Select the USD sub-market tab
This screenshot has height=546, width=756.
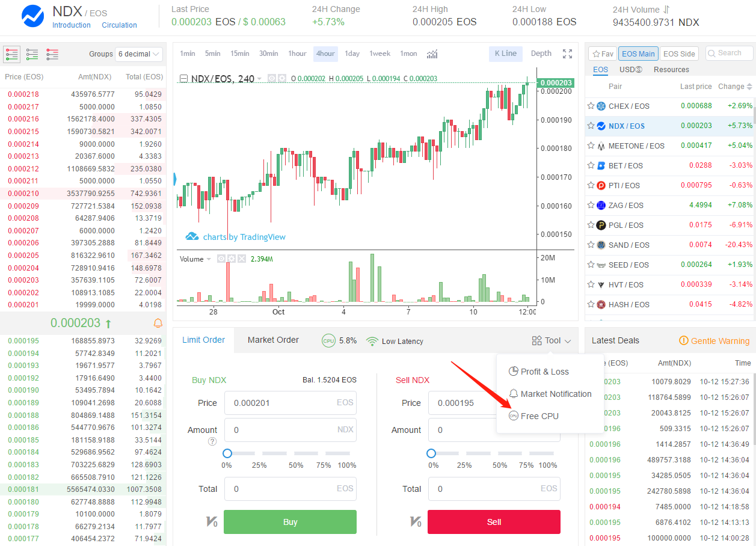click(630, 70)
